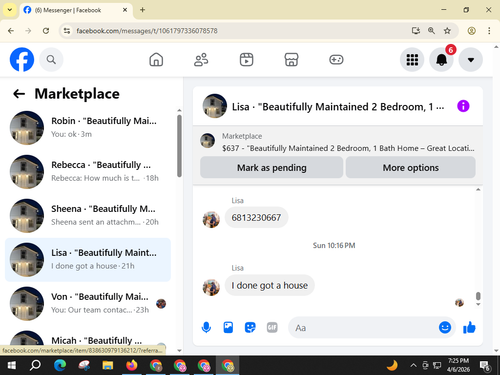The height and width of the screenshot is (375, 500).
Task: Open File Explorer from the taskbar
Action: tap(108, 366)
